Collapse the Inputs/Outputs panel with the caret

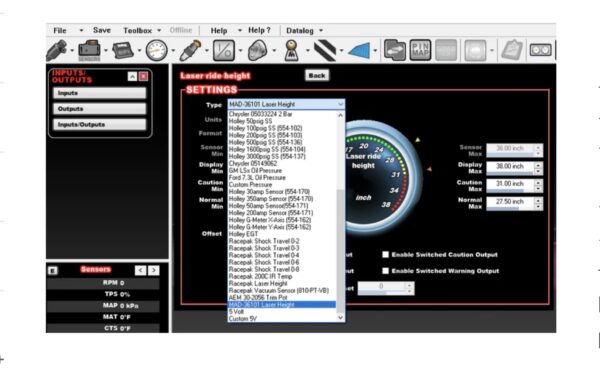click(x=132, y=77)
